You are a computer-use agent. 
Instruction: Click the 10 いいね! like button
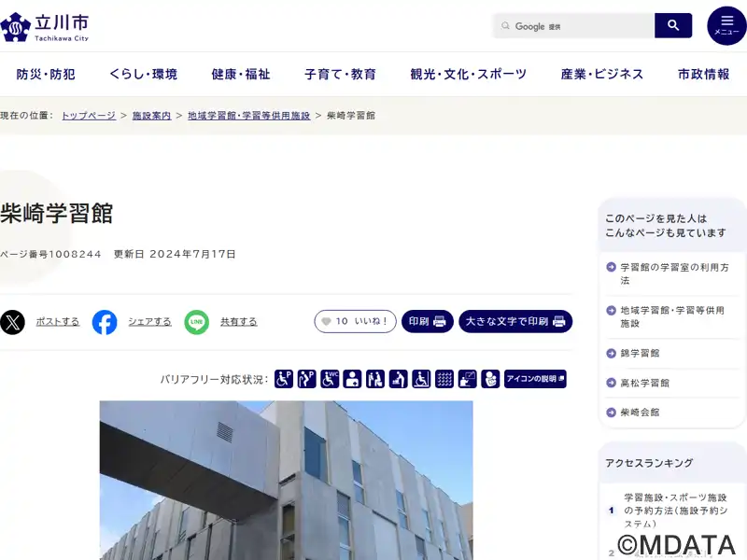(x=355, y=321)
